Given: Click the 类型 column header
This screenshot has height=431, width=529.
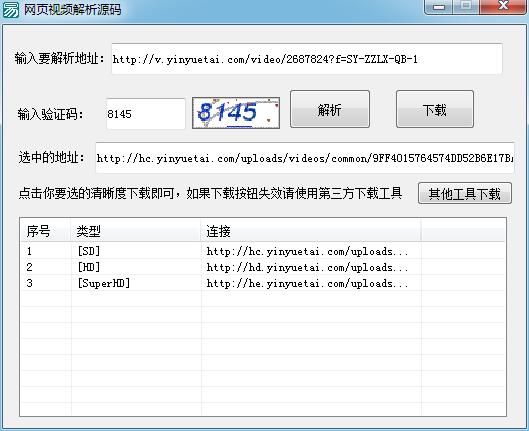Looking at the screenshot, I should tap(136, 231).
